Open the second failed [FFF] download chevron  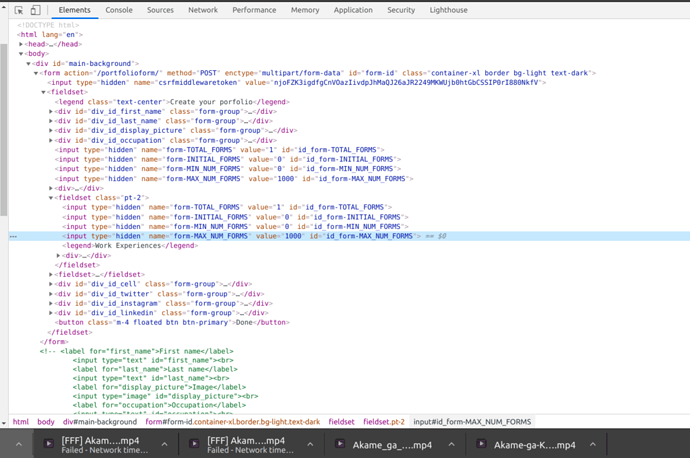click(310, 445)
